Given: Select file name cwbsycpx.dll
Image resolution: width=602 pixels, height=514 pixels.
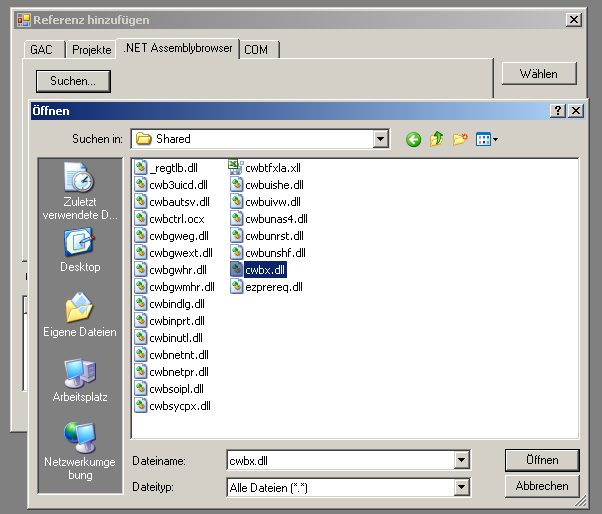Looking at the screenshot, I should click(180, 406).
